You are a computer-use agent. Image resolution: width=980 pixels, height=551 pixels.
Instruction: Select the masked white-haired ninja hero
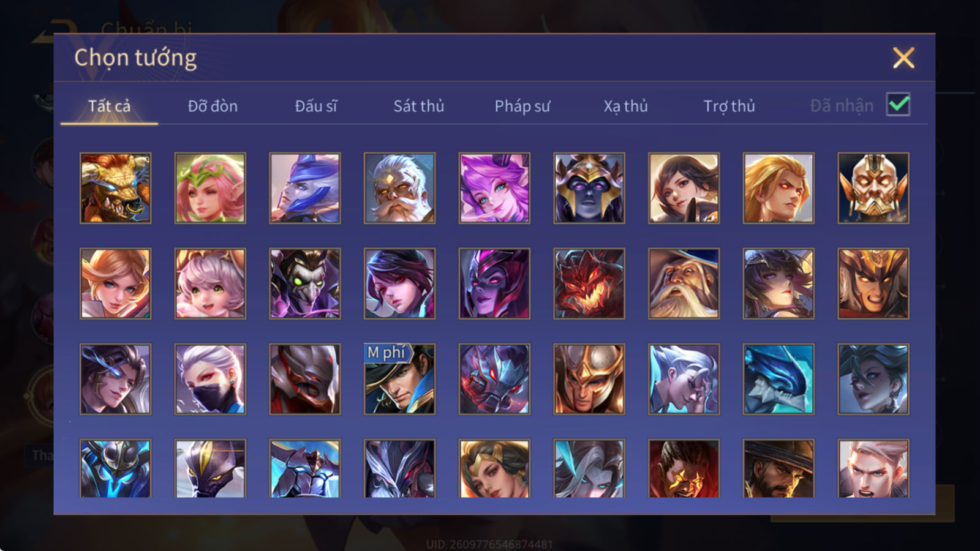[x=210, y=379]
